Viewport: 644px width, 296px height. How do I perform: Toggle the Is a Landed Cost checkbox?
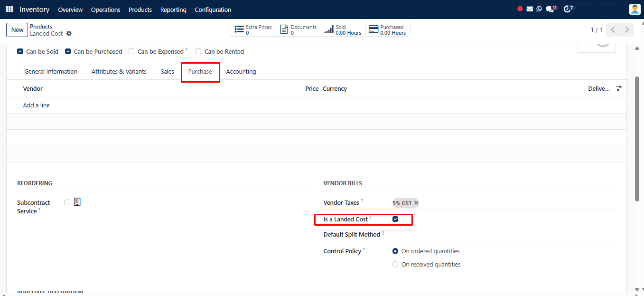click(x=395, y=219)
